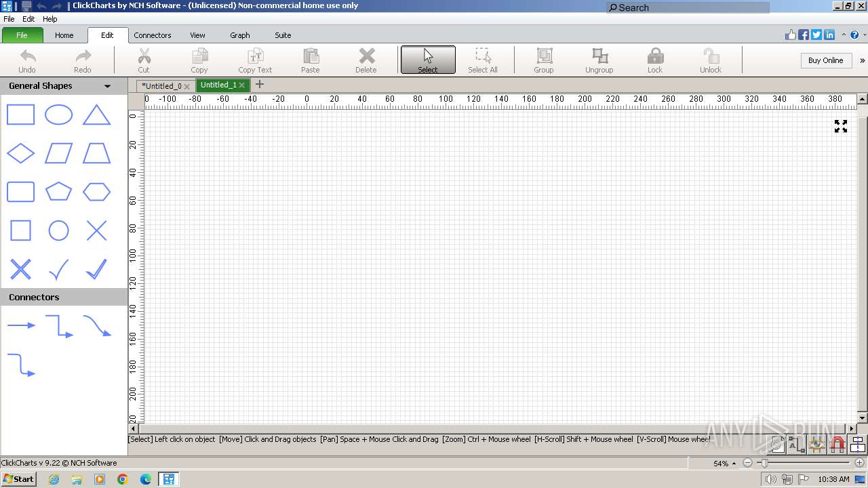Select the Ellipse shape
This screenshot has height=488, width=868.
[x=58, y=115]
